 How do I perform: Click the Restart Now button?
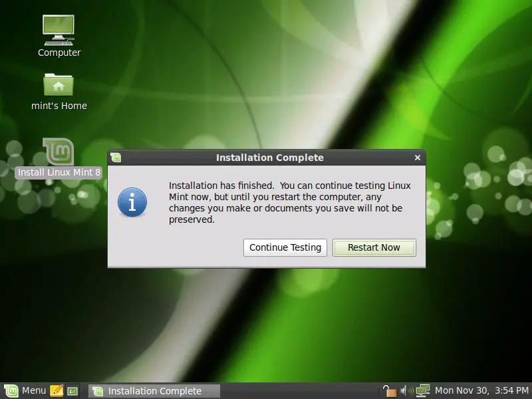(x=374, y=247)
